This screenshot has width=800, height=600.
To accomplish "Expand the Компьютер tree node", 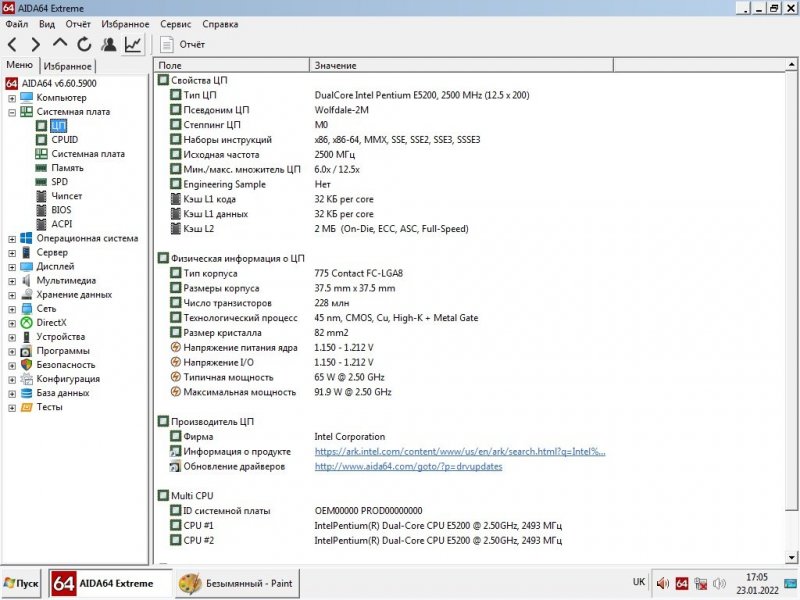I will coord(12,98).
